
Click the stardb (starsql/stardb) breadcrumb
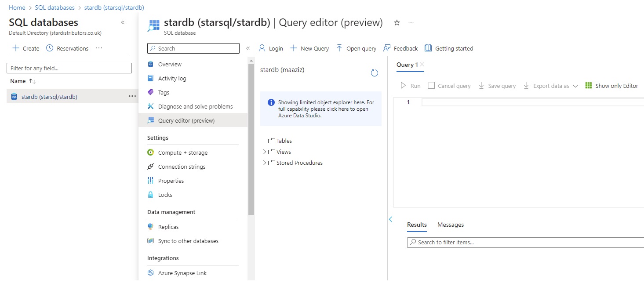[x=114, y=7]
